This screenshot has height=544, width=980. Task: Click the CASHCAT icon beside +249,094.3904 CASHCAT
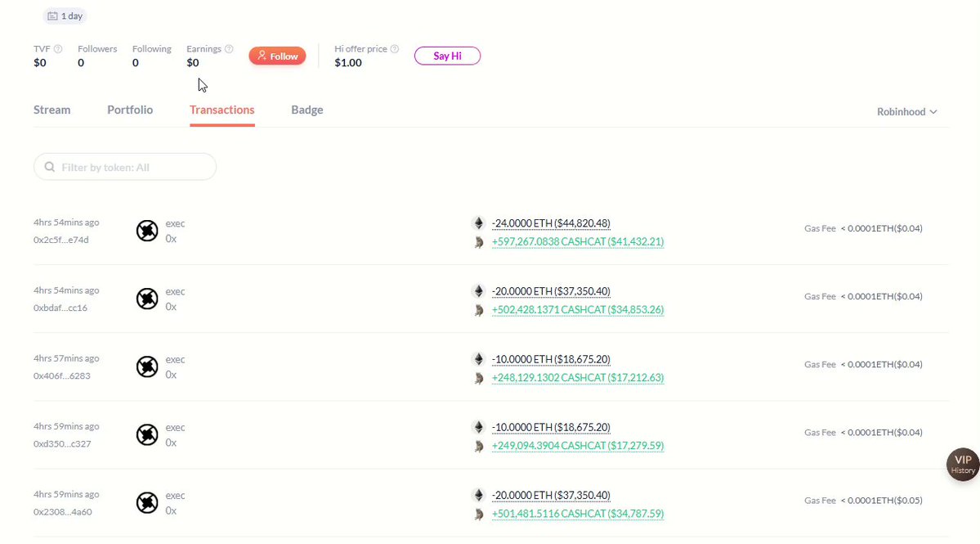coord(479,446)
